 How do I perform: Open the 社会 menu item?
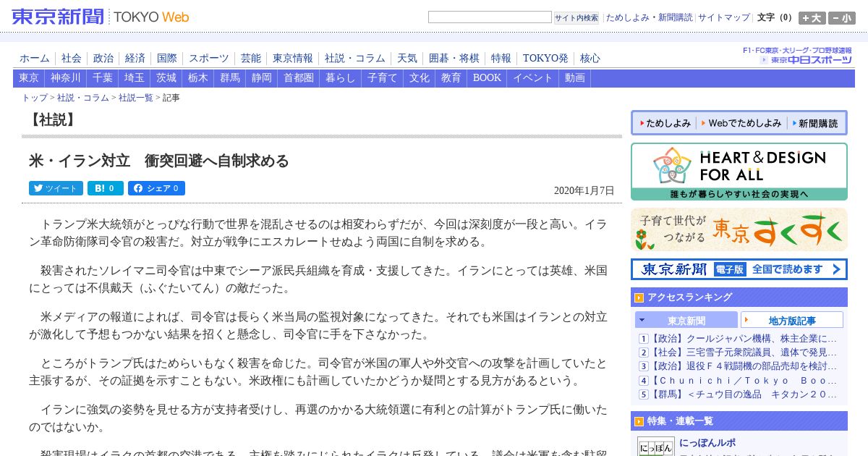tap(72, 59)
